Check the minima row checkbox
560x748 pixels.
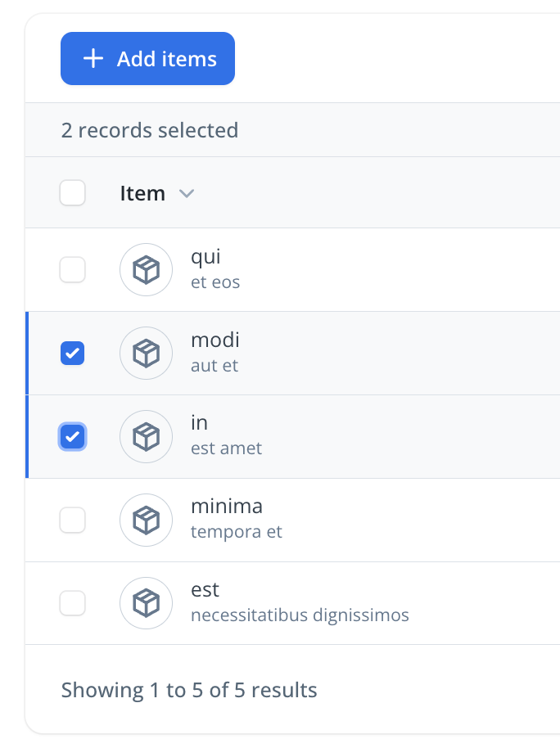pyautogui.click(x=73, y=520)
